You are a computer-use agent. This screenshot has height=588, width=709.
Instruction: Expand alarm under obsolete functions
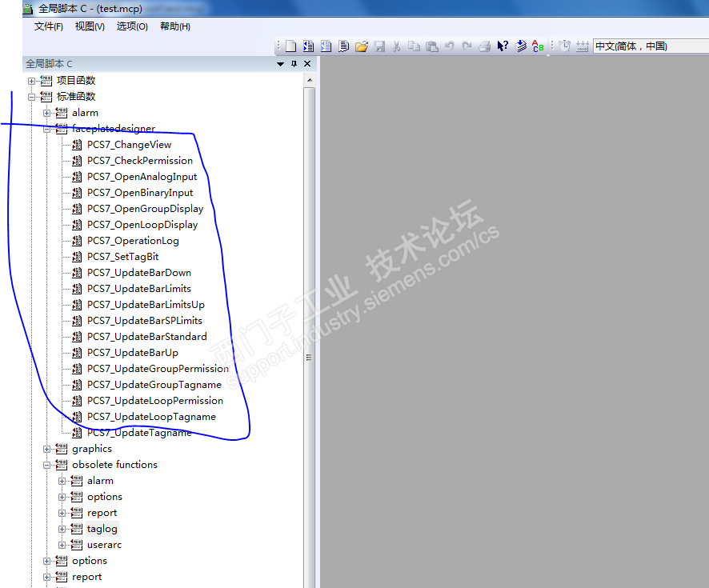(62, 482)
